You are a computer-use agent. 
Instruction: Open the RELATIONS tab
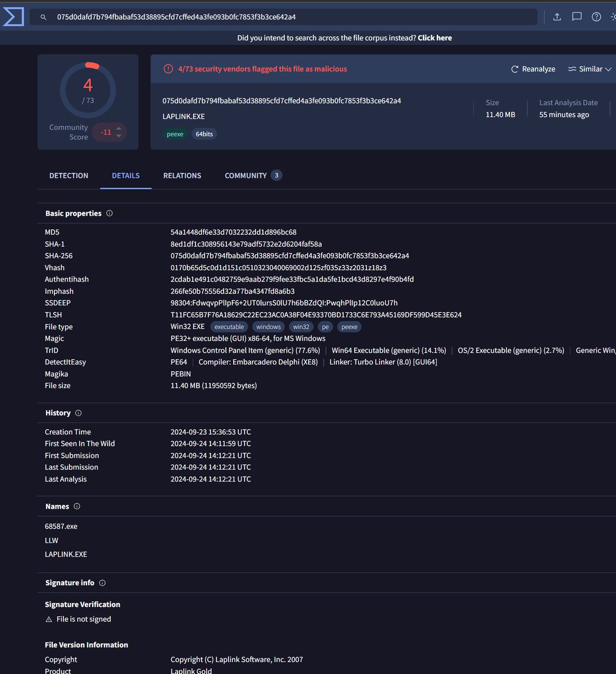tap(182, 176)
